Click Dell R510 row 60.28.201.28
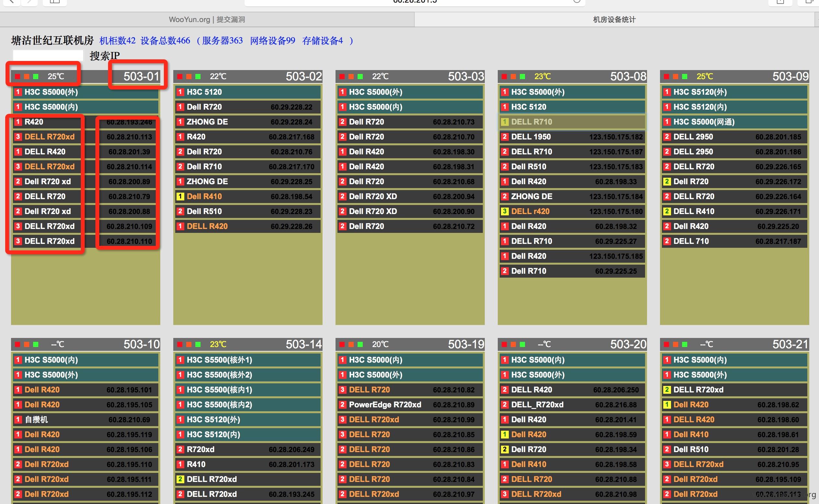Image resolution: width=819 pixels, height=504 pixels. tap(734, 449)
